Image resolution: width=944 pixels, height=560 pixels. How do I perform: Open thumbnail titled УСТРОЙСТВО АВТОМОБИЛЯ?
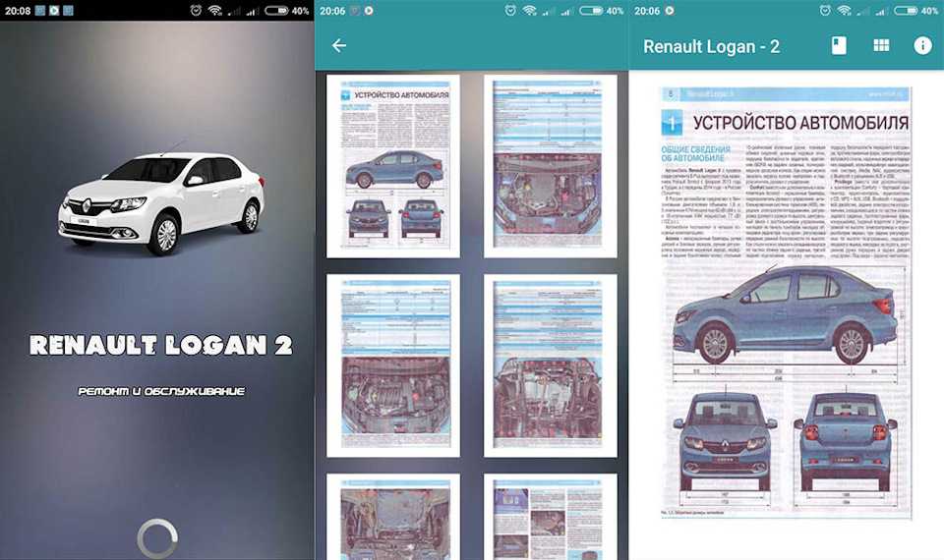393,166
